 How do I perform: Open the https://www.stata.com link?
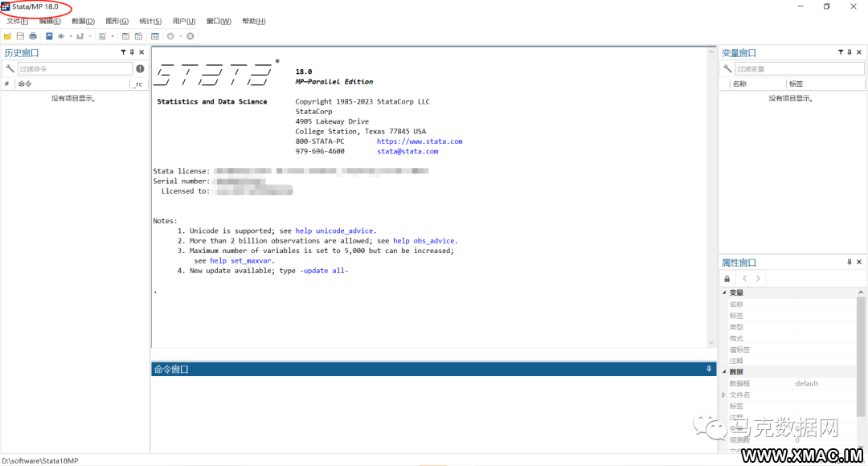pyautogui.click(x=420, y=141)
